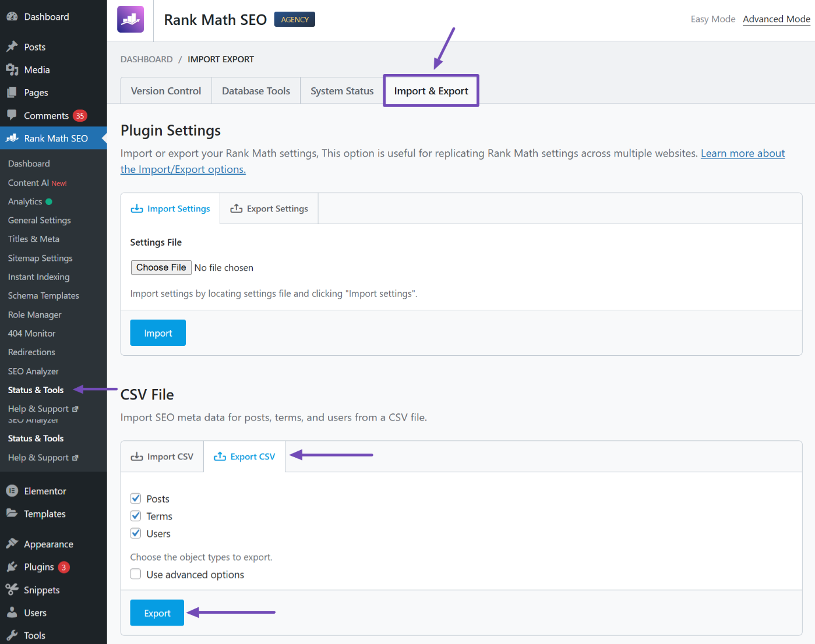Click the Pages icon in sidebar
This screenshot has width=815, height=644.
pyautogui.click(x=12, y=93)
